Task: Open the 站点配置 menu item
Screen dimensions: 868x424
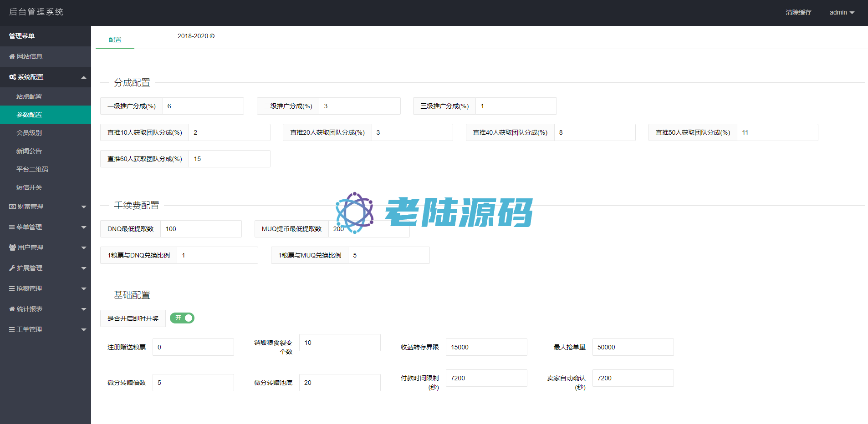Action: pos(29,96)
